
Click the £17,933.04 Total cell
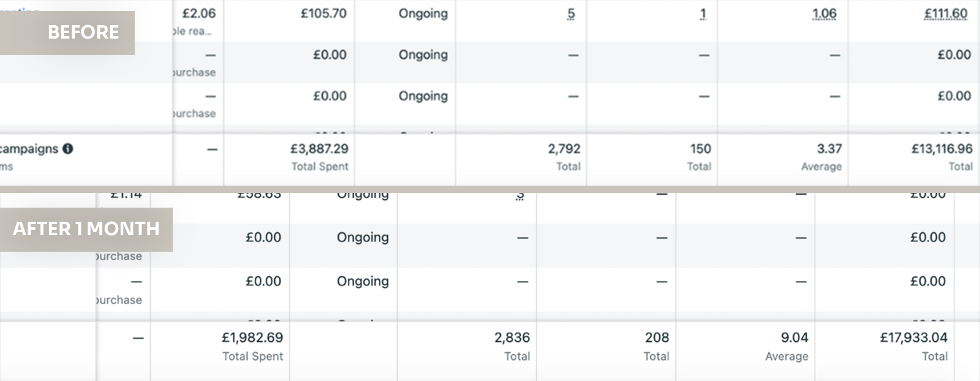click(884, 347)
